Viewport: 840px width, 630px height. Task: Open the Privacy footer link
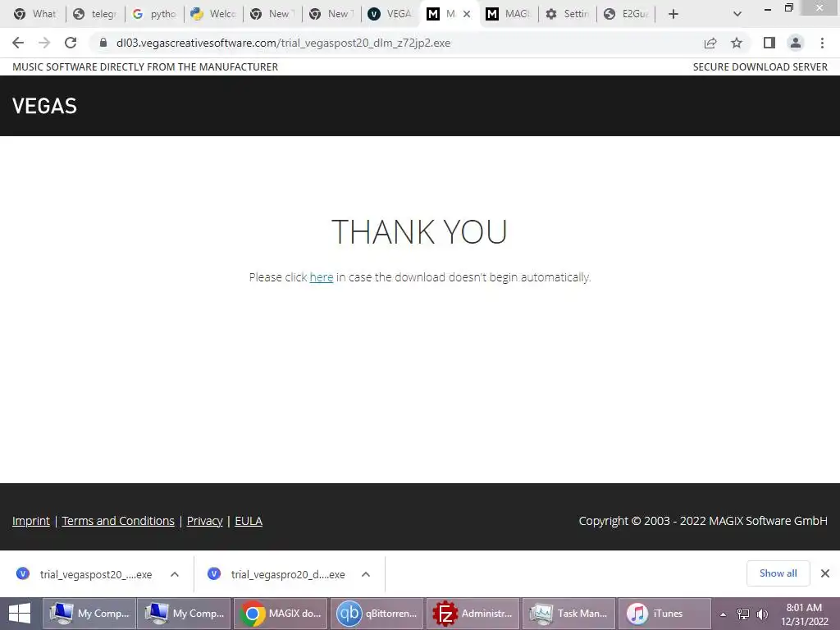coord(204,521)
